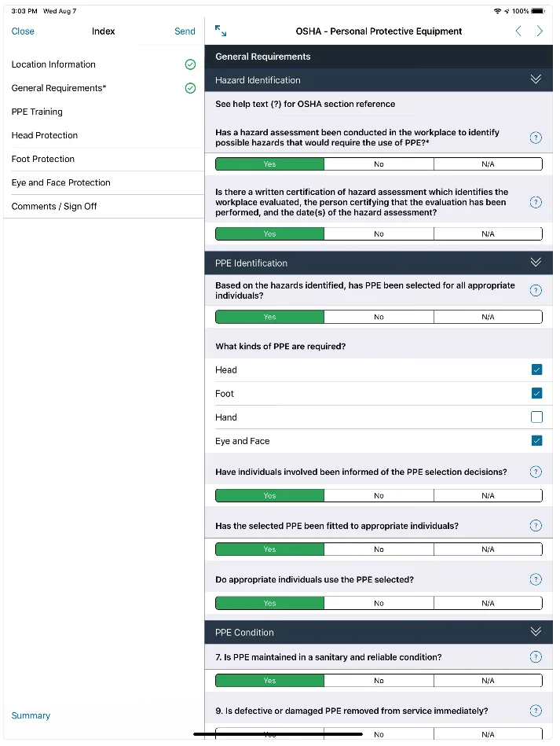
Task: Select Yes for written certification question
Action: tap(269, 233)
